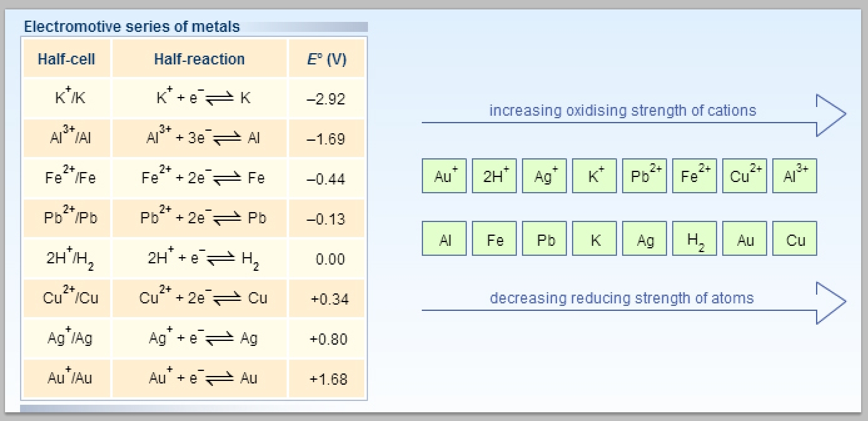This screenshot has width=868, height=421.
Task: Select the Cu2+ cation tile
Action: tap(744, 176)
